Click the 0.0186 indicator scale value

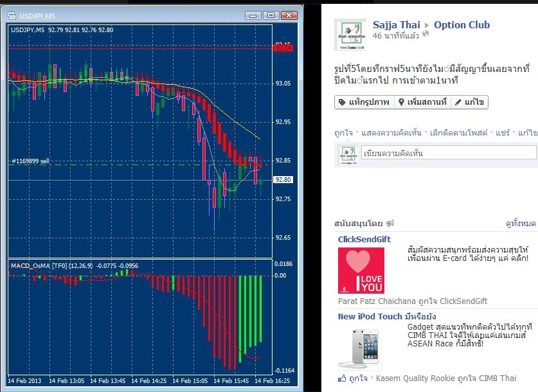(x=283, y=263)
